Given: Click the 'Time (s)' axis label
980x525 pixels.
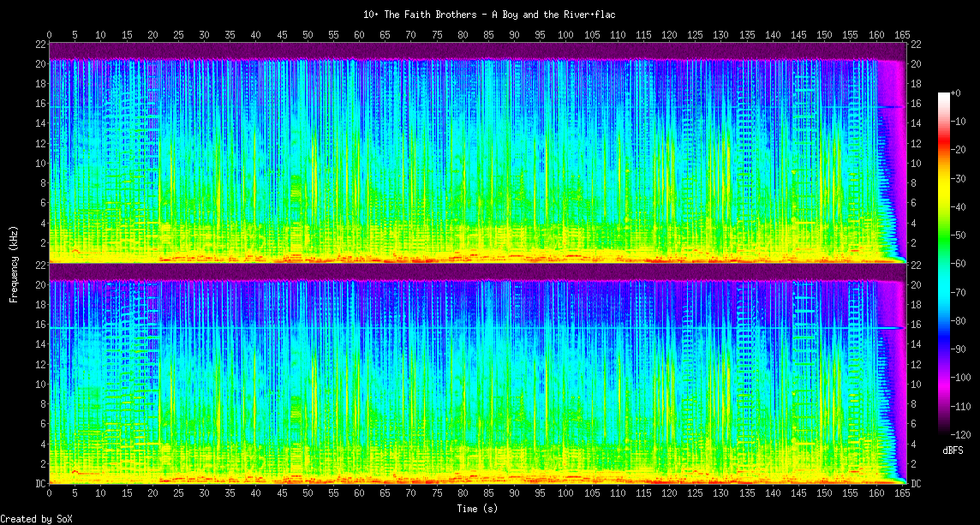Looking at the screenshot, I should click(479, 509).
